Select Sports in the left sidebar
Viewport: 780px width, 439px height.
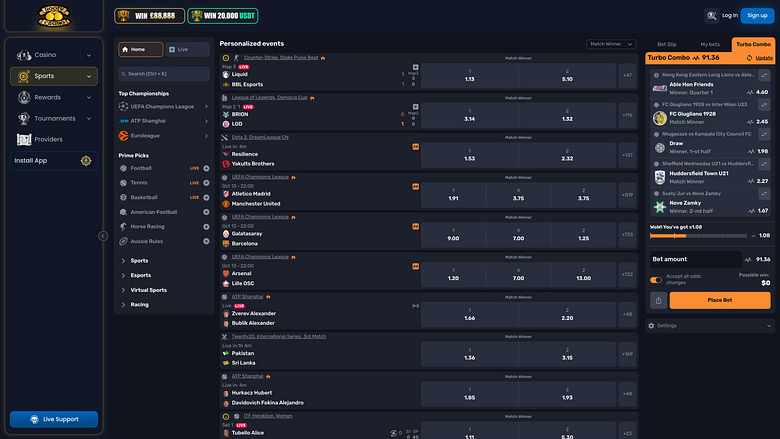click(54, 76)
